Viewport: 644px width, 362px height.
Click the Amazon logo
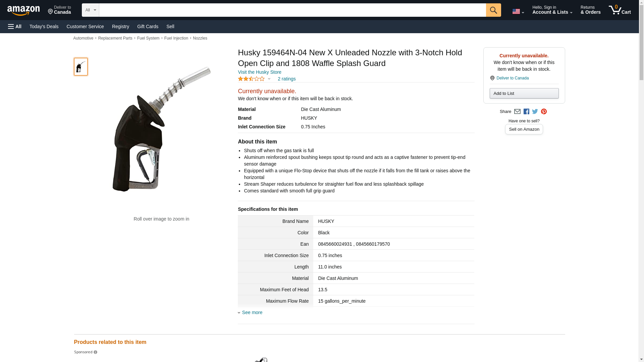[x=23, y=10]
